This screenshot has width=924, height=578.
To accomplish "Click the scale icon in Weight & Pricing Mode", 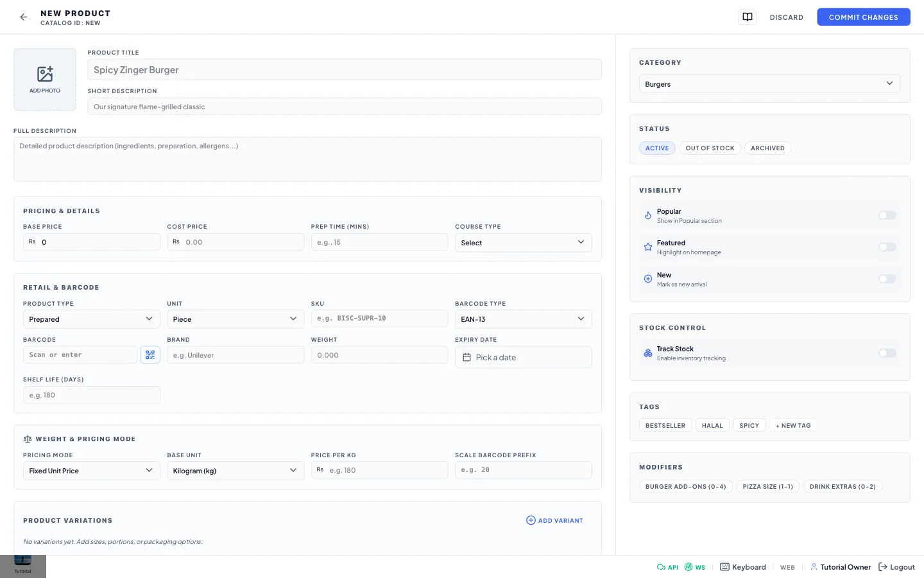I will point(28,439).
